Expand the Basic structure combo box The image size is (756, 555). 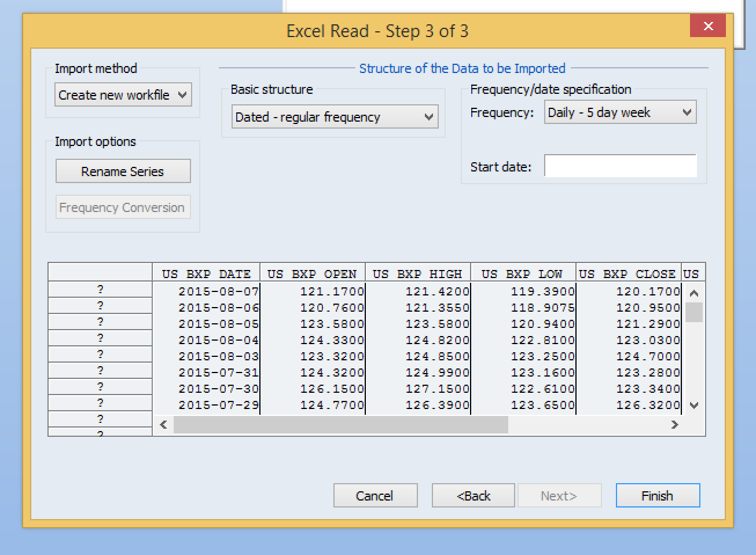pos(335,117)
